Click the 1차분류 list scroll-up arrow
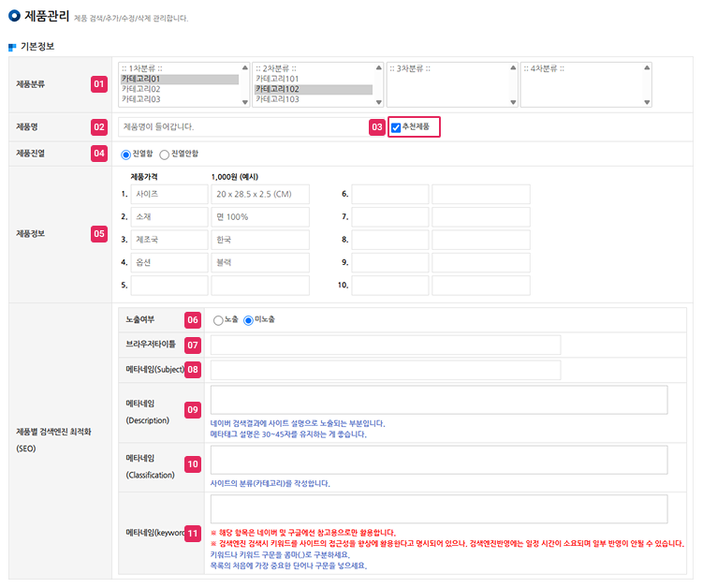This screenshot has height=588, width=702. [245, 68]
